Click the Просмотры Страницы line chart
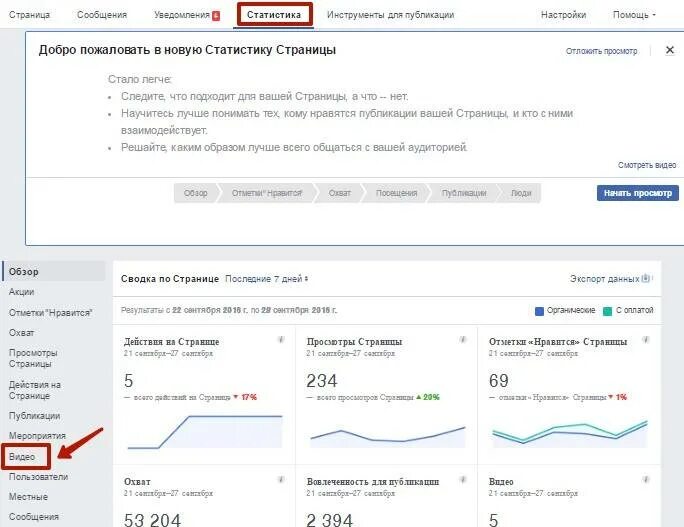The width and height of the screenshot is (684, 527). pos(388,435)
